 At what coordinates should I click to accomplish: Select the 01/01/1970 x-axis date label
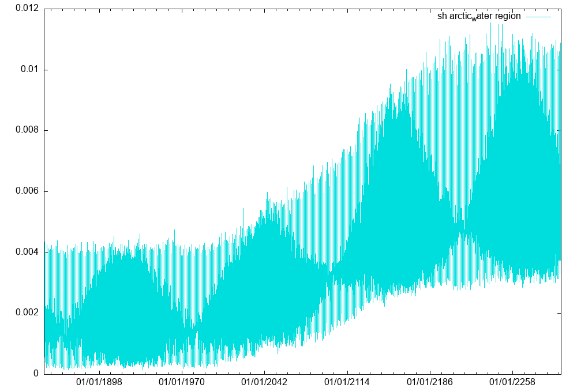(182, 382)
